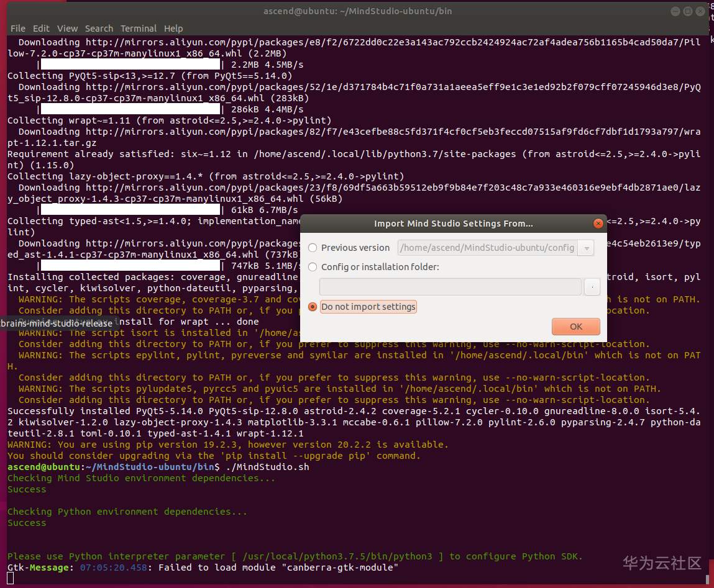
Task: Select the Previous version radio option
Action: click(x=313, y=248)
